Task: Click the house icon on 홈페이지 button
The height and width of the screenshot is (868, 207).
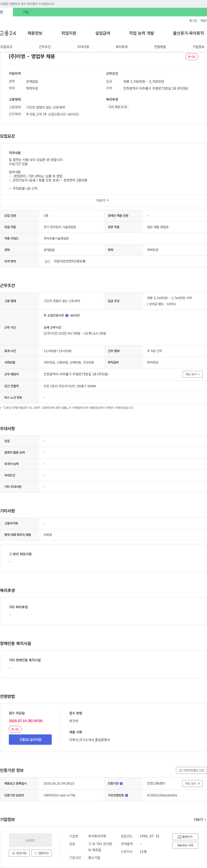Action: [180, 837]
